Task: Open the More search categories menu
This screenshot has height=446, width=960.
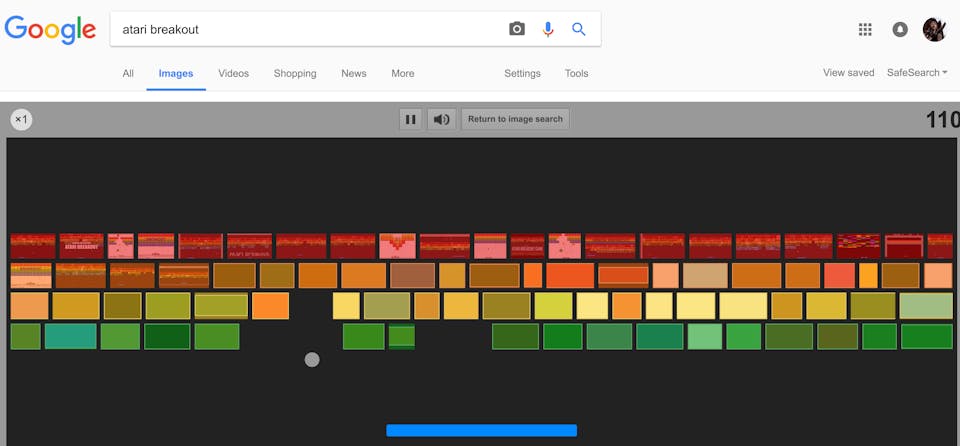Action: point(403,73)
